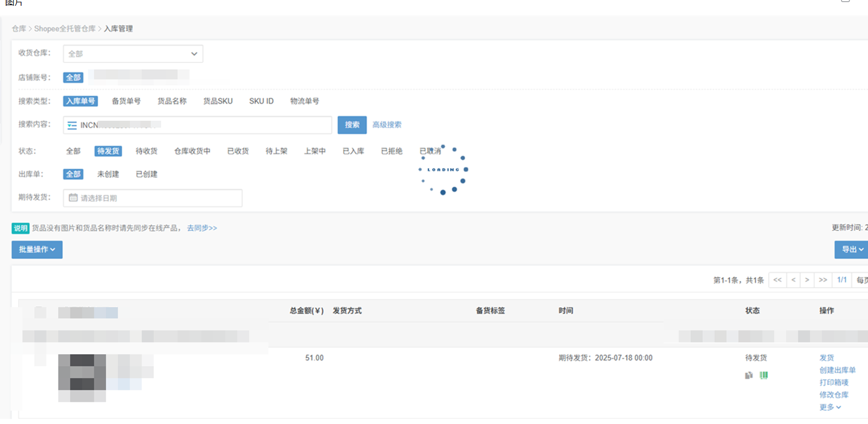Click the green barcode icon in status column
This screenshot has height=424, width=868.
[764, 375]
